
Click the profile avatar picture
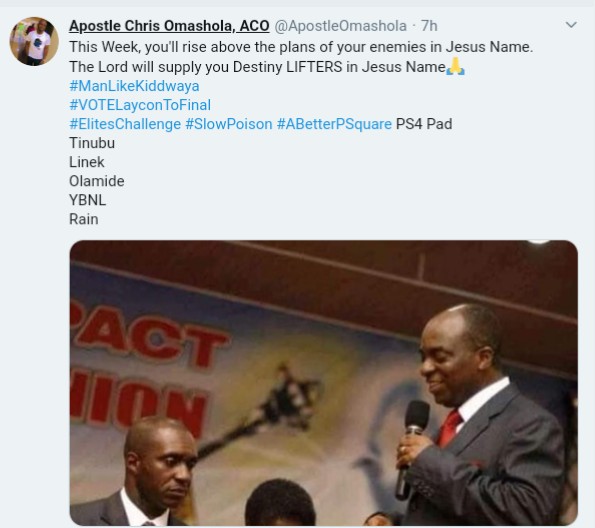(x=34, y=41)
